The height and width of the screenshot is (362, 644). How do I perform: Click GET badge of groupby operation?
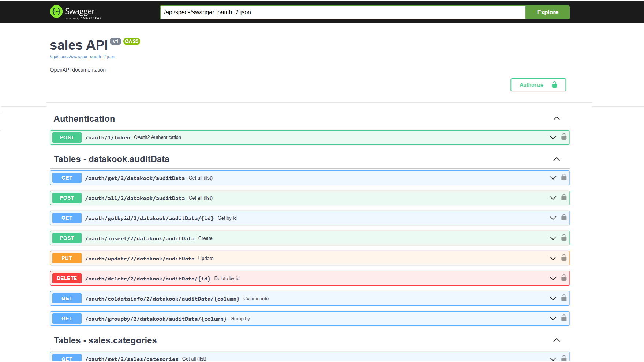pos(67,318)
